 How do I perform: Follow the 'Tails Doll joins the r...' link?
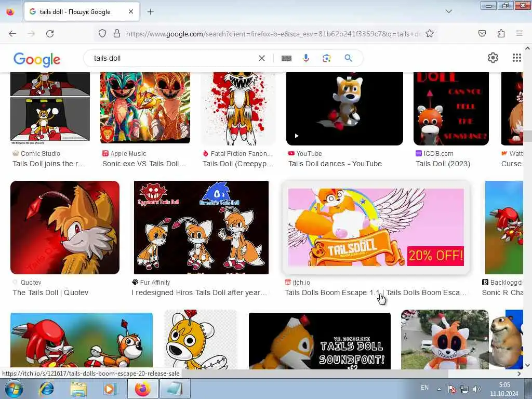pos(48,164)
